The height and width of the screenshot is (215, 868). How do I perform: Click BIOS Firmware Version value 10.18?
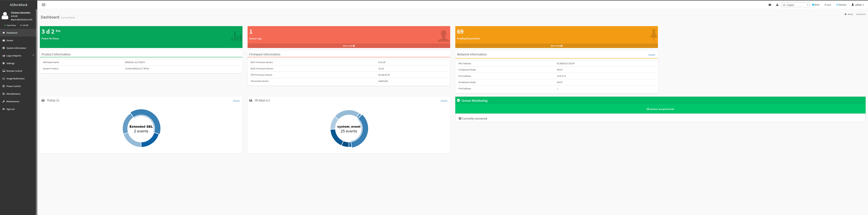pos(381,68)
